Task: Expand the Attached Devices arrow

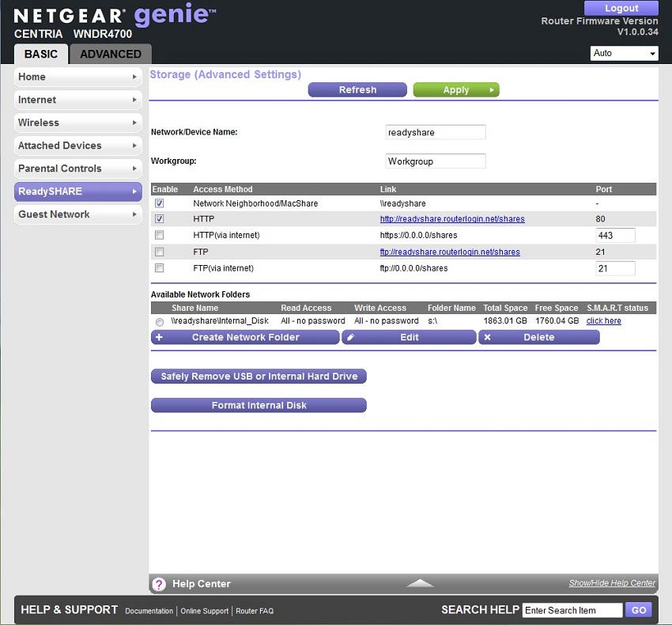Action: pyautogui.click(x=134, y=146)
